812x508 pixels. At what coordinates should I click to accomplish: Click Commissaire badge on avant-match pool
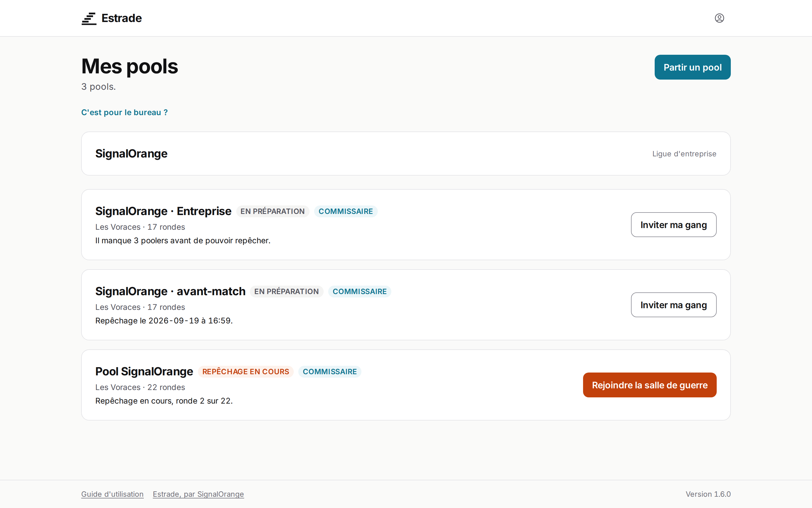click(x=359, y=292)
